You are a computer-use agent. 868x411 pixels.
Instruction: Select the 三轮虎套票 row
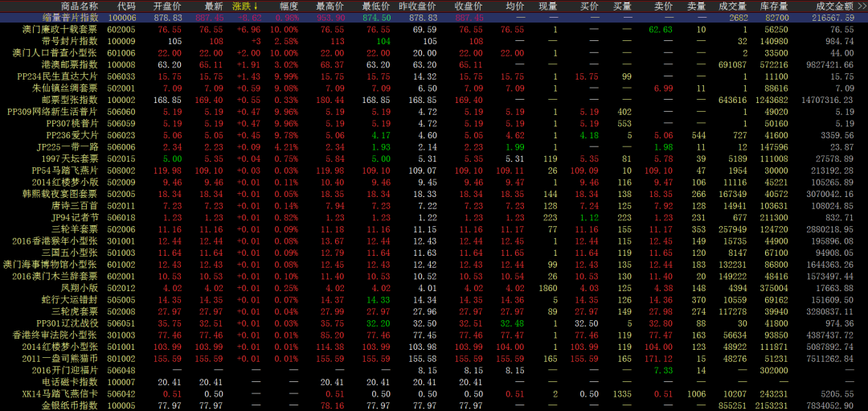click(434, 311)
